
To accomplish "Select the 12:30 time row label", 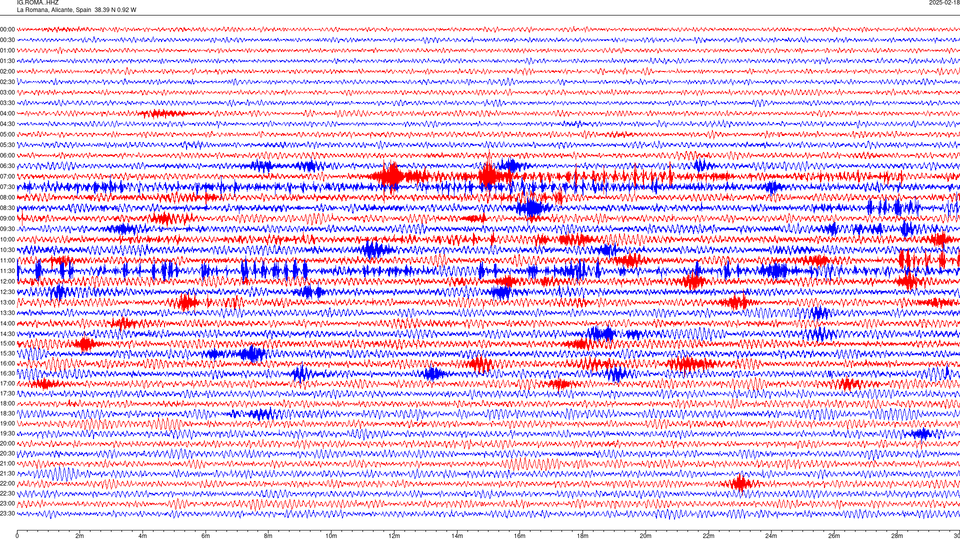I will 7,291.
